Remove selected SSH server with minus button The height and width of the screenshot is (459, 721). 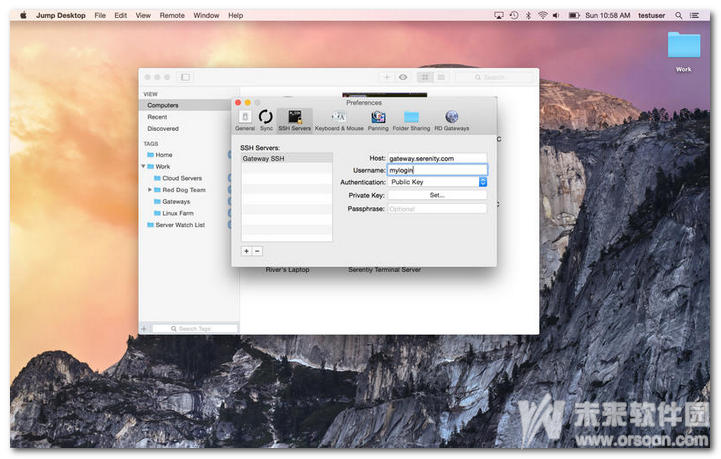258,251
